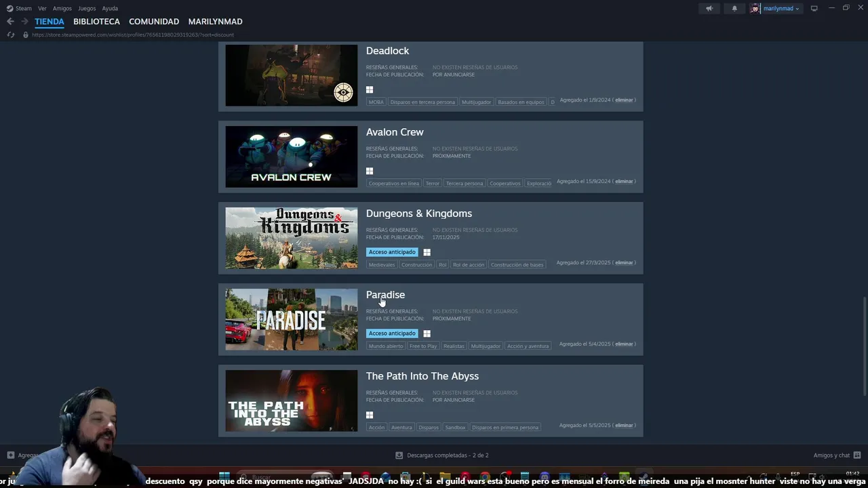868x488 pixels.
Task: Click the add game plus icon
Action: click(10, 455)
